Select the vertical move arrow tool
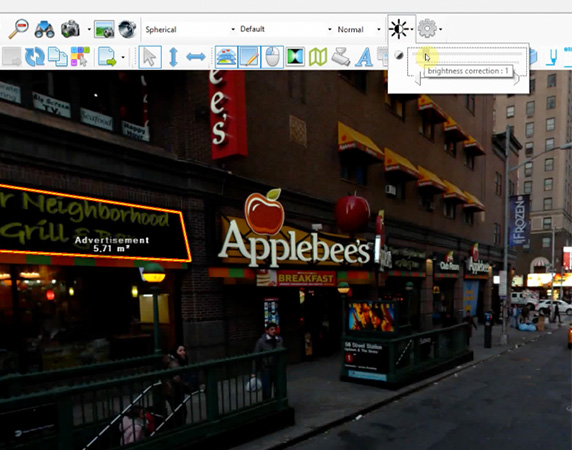Viewport: 572px width, 450px height. tap(173, 57)
